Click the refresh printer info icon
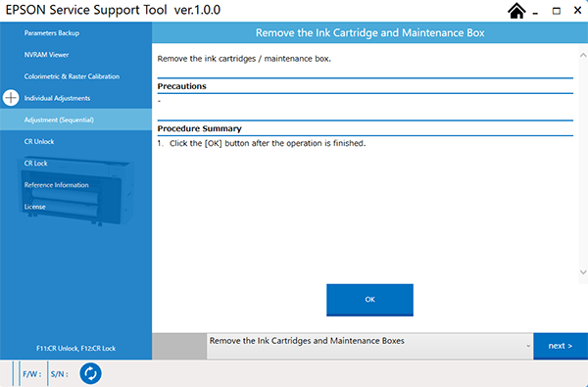 click(90, 373)
